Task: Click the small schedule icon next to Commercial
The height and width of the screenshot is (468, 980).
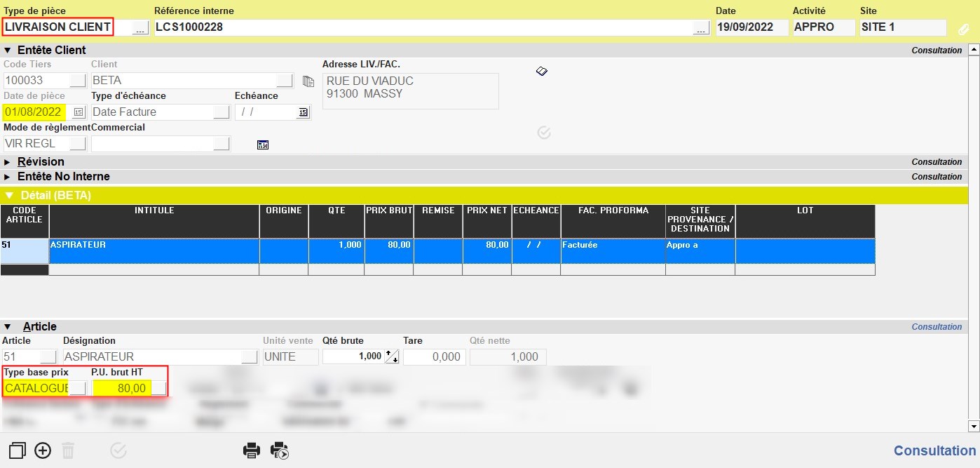Action: 263,145
